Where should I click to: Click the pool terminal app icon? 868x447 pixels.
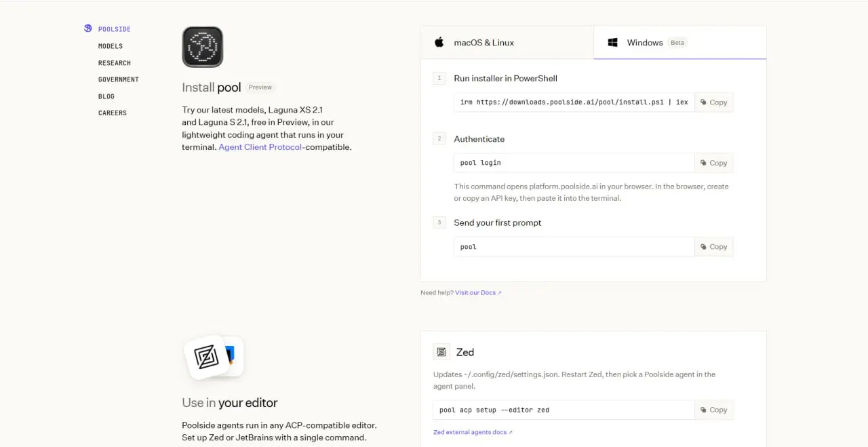point(203,47)
